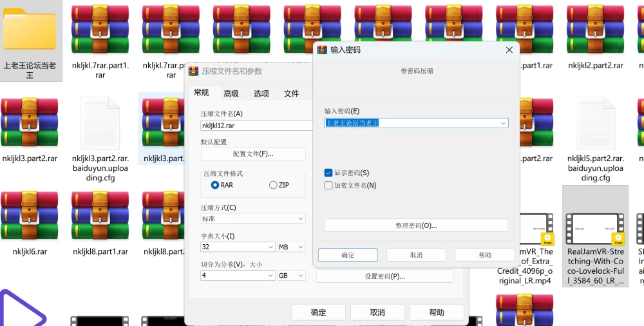Click 帮助 in the 输入密码 dialog

tap(485, 255)
